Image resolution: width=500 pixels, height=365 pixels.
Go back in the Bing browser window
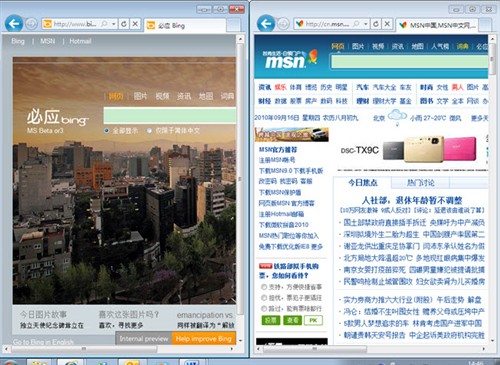[14, 24]
